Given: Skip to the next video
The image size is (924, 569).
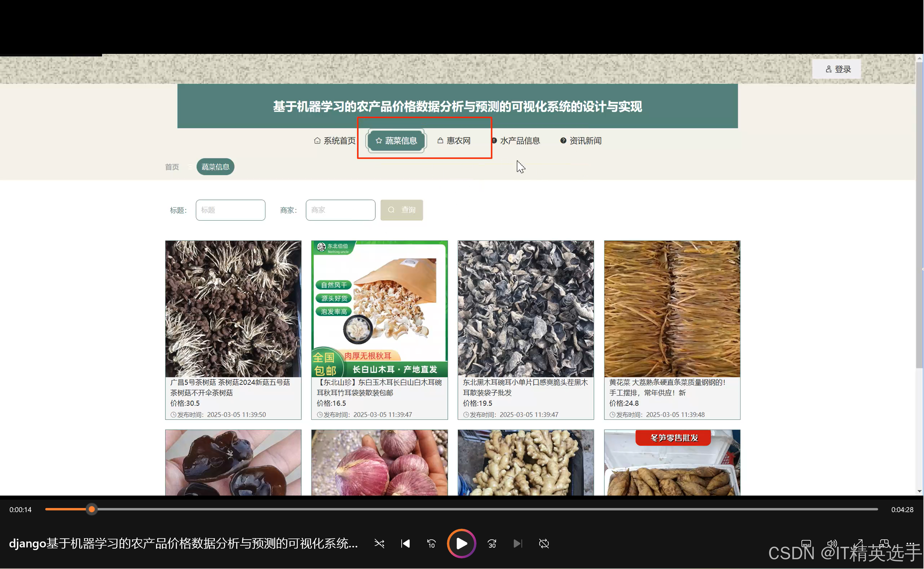Looking at the screenshot, I should click(518, 544).
